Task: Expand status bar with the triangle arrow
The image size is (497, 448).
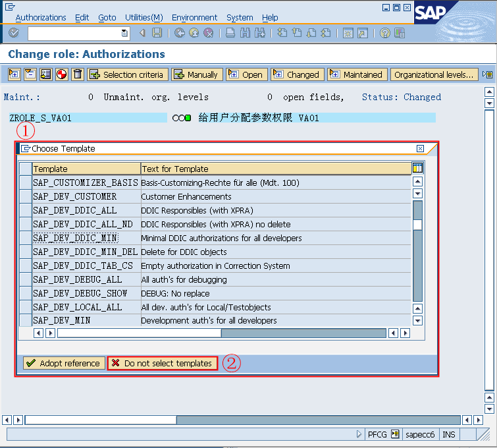Action: point(359,434)
